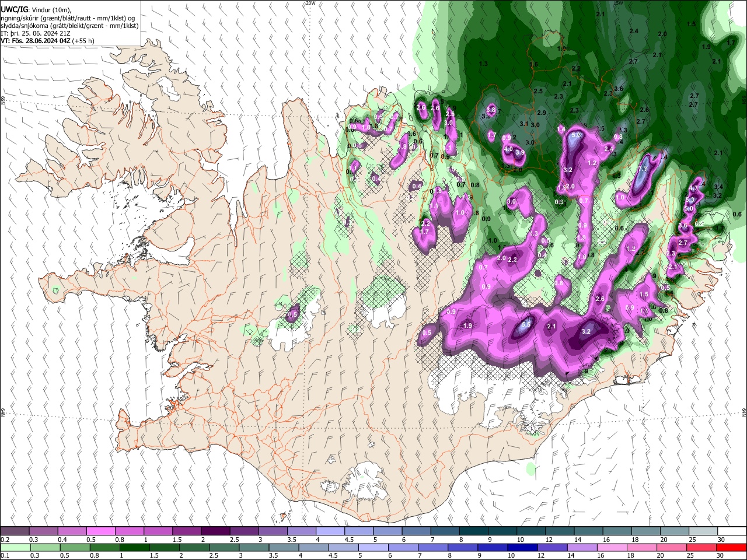Pick the violet 12 swatch, lower row
The width and height of the screenshot is (747, 560).
click(553, 548)
